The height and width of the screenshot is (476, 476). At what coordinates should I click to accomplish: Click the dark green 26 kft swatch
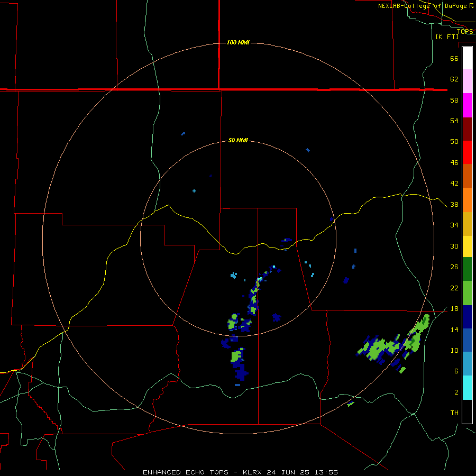click(x=467, y=269)
